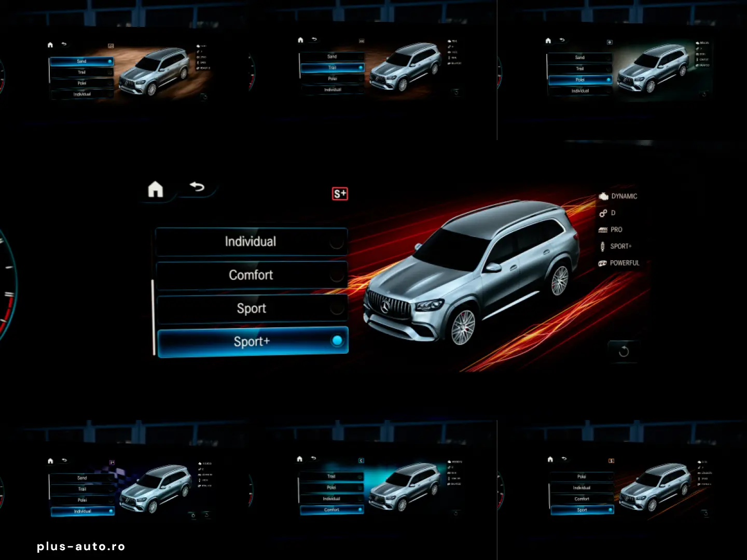Tap the exhaust icon beside POWERFUL

tap(602, 263)
